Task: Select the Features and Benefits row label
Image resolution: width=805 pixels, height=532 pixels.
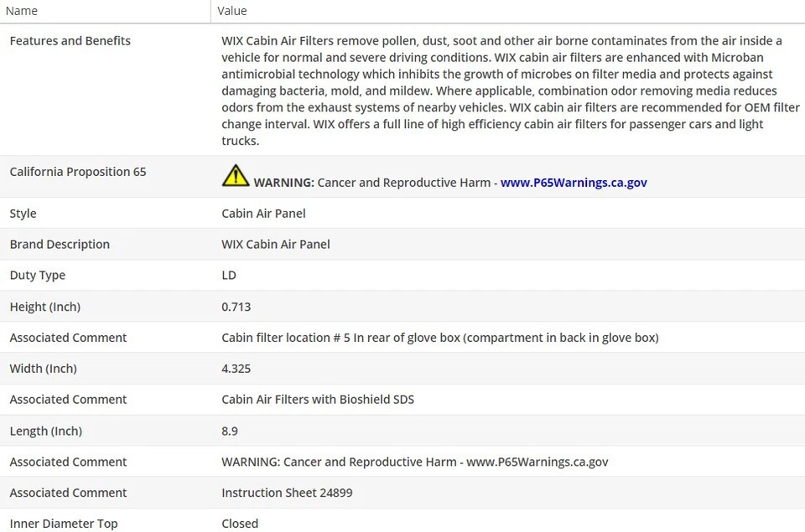Action: (70, 41)
